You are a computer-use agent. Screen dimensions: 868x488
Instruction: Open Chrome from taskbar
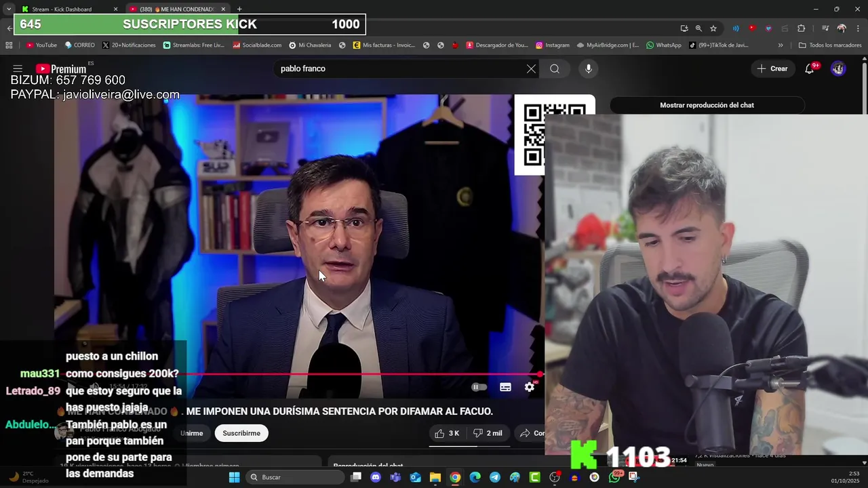(455, 477)
